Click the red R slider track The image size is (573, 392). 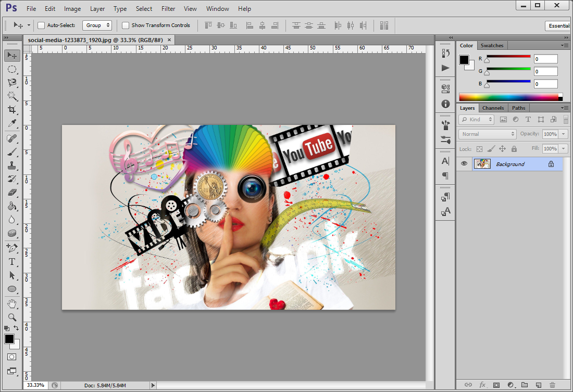(508, 56)
